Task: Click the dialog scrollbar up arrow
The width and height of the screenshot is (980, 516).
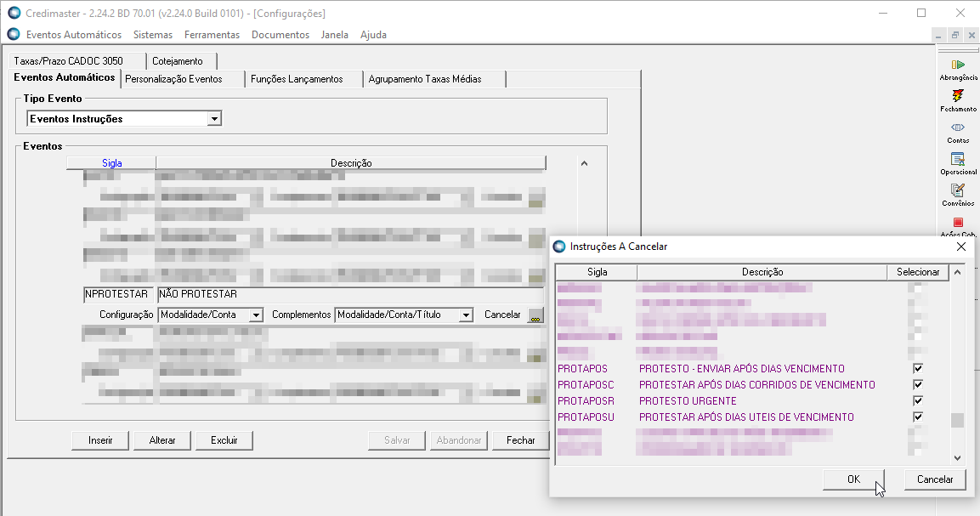Action: click(957, 273)
